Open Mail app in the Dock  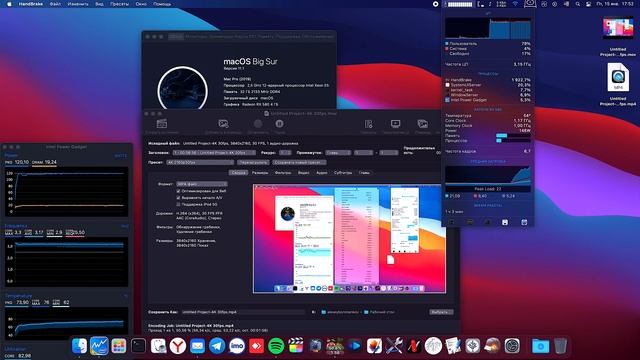click(x=197, y=346)
